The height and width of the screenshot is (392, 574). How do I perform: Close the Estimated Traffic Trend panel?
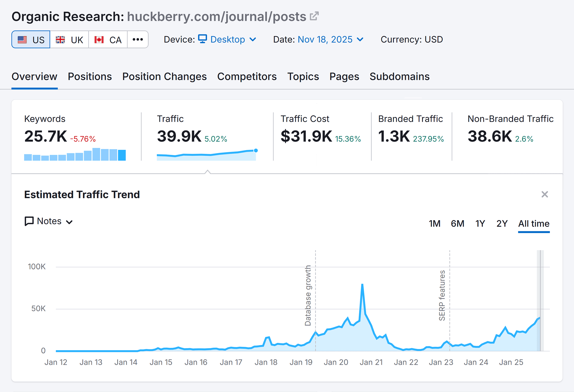click(x=545, y=195)
